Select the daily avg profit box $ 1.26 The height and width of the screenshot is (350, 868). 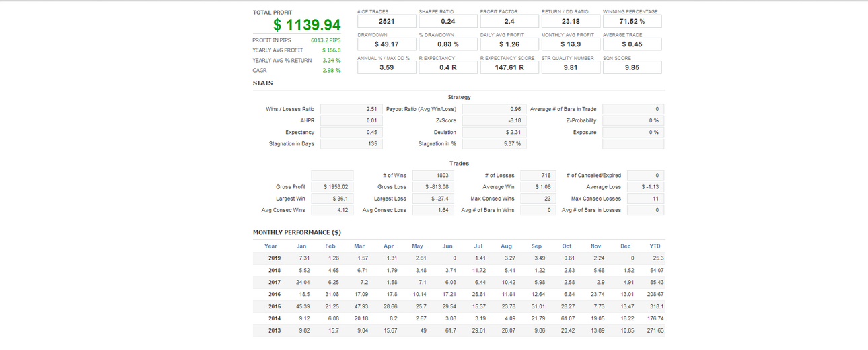(x=509, y=44)
